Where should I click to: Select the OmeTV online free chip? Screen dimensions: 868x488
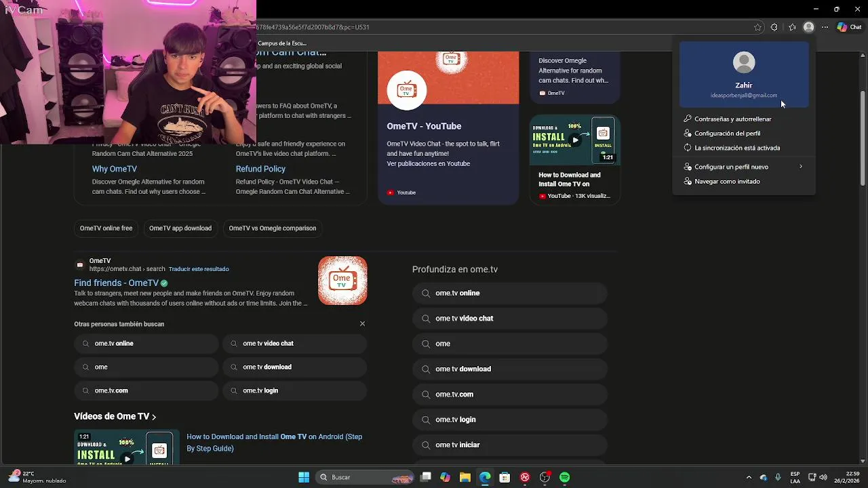[106, 228]
